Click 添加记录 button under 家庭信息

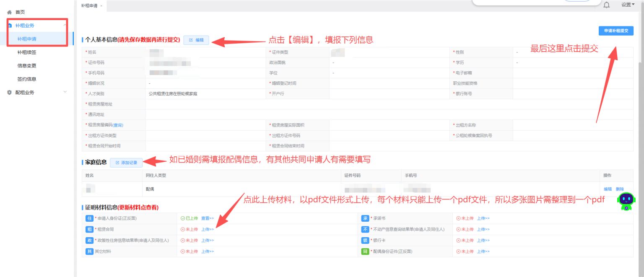pos(126,163)
